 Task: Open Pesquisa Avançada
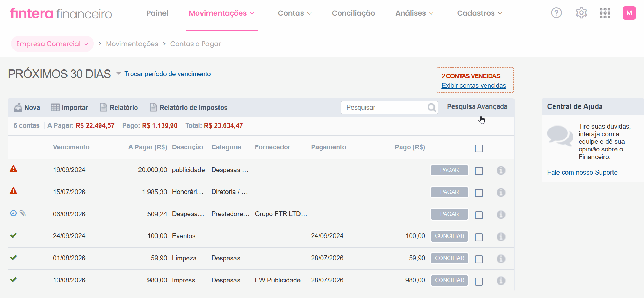point(477,106)
